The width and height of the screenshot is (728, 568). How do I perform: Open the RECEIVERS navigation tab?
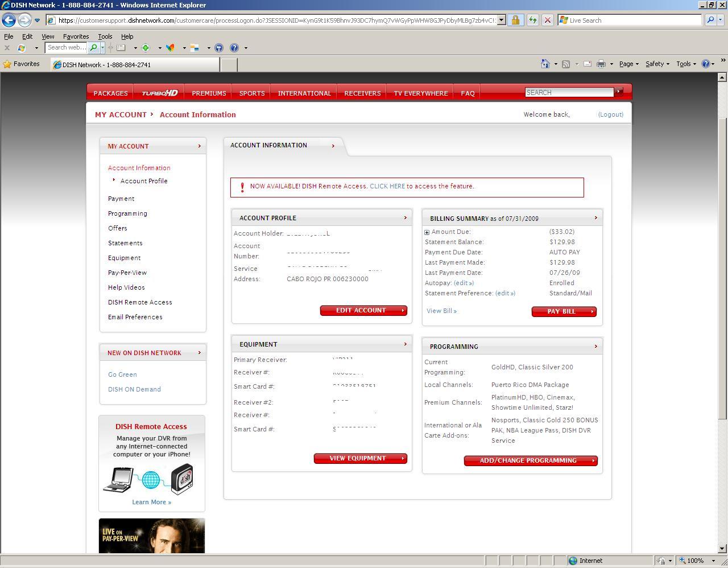(x=362, y=93)
